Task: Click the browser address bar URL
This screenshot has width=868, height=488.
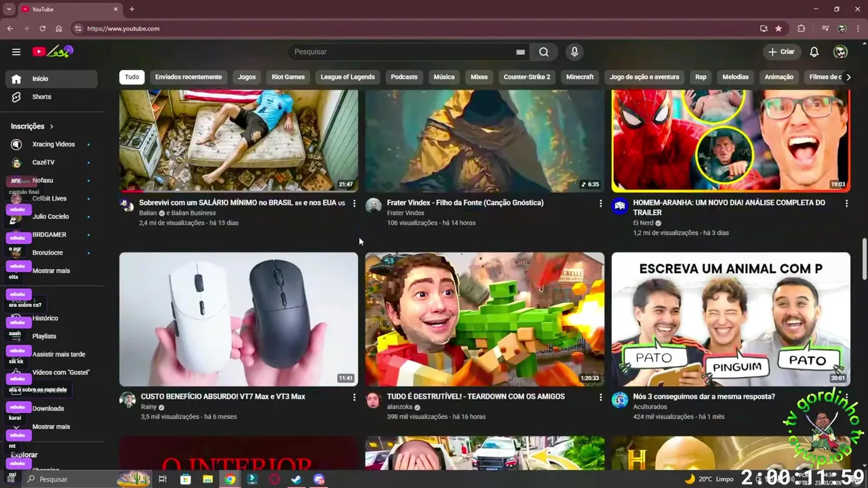Action: click(123, 28)
